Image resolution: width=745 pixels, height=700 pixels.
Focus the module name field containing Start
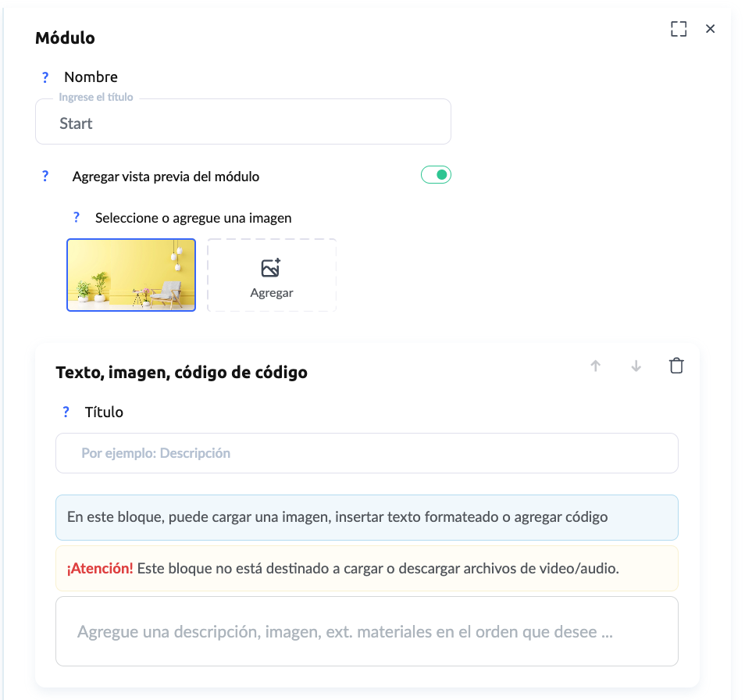point(243,123)
